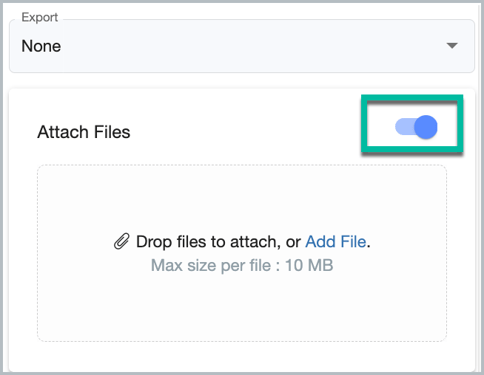Disable Attach Files using the blue knob
Viewport: 484px width, 375px height.
(426, 127)
